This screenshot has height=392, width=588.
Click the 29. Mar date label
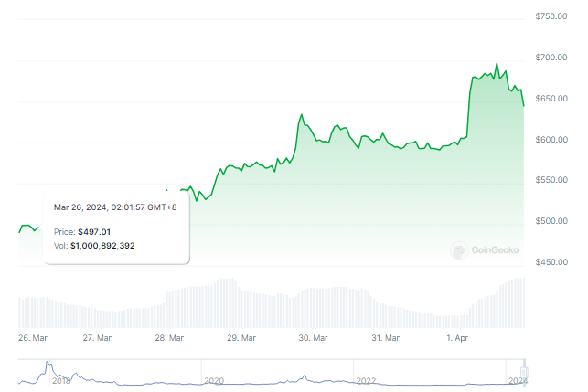[241, 338]
